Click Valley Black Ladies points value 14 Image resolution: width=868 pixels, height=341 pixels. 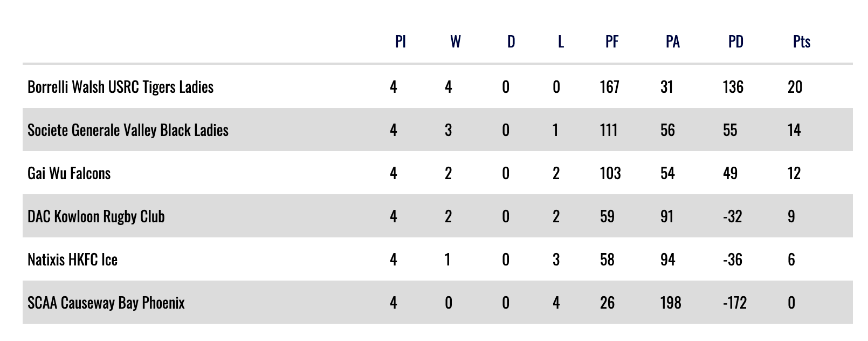pos(794,130)
